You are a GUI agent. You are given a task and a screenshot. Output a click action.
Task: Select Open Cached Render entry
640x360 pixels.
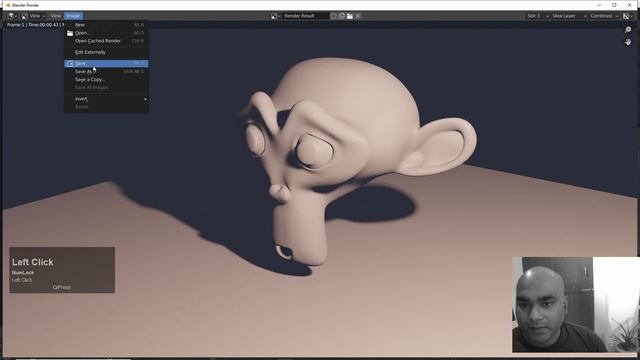click(x=106, y=41)
